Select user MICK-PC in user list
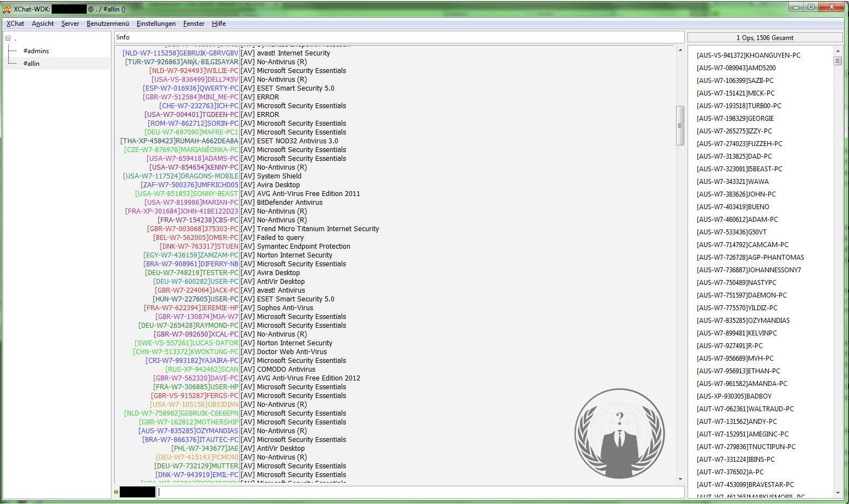Screen dimensions: 849x504 pyautogui.click(x=735, y=93)
